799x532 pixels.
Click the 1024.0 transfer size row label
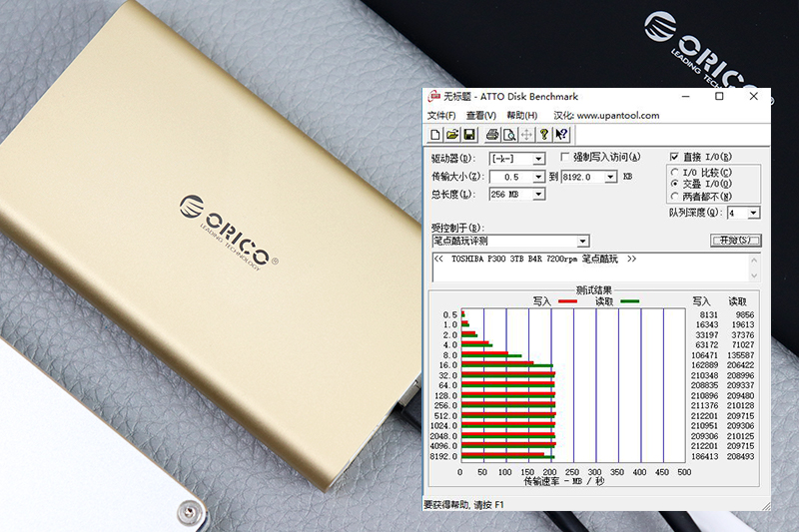point(443,426)
